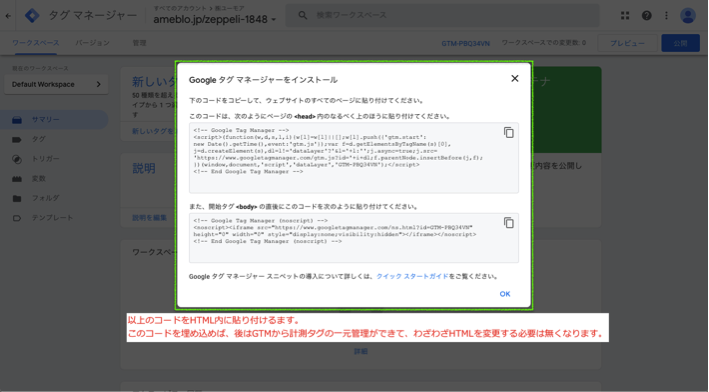This screenshot has height=392, width=709.
Task: Click OK in the install dialog
Action: 505,294
